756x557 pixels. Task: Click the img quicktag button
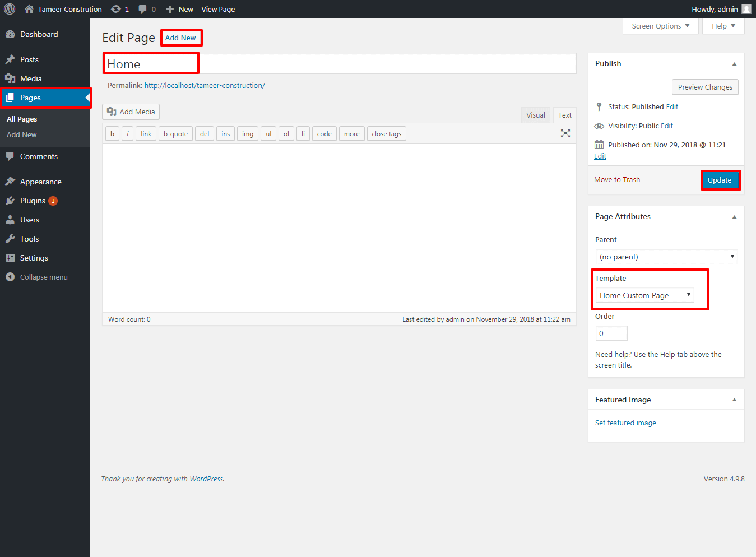tap(248, 134)
